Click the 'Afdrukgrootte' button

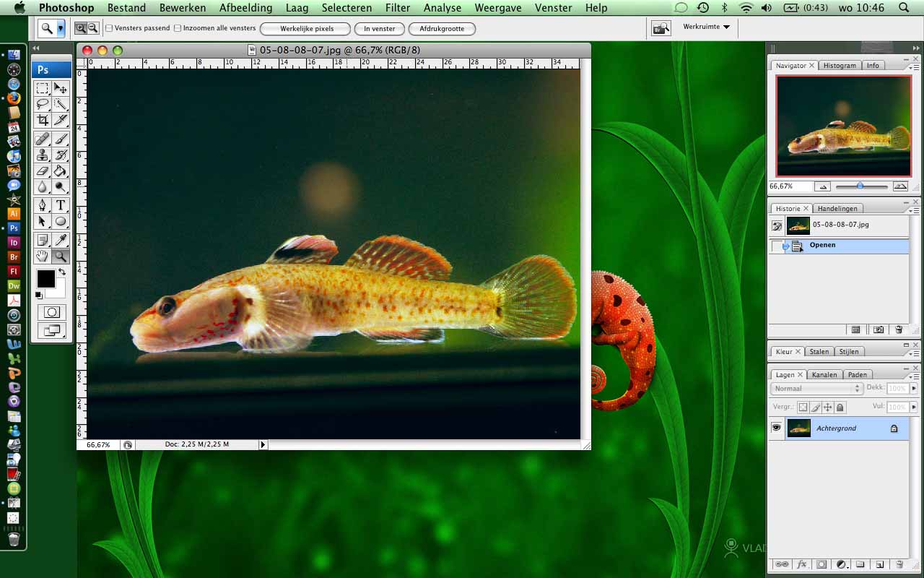click(x=442, y=29)
